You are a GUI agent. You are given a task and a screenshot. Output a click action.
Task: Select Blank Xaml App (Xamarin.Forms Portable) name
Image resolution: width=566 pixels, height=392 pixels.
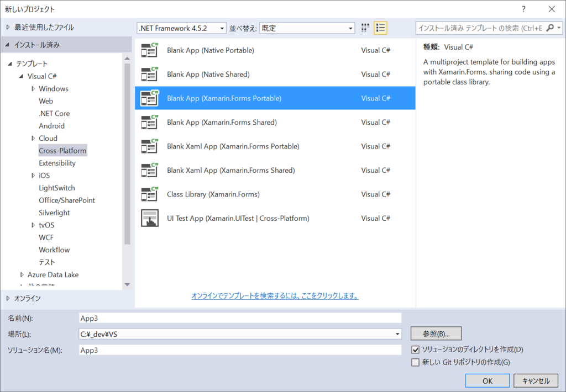coord(233,146)
